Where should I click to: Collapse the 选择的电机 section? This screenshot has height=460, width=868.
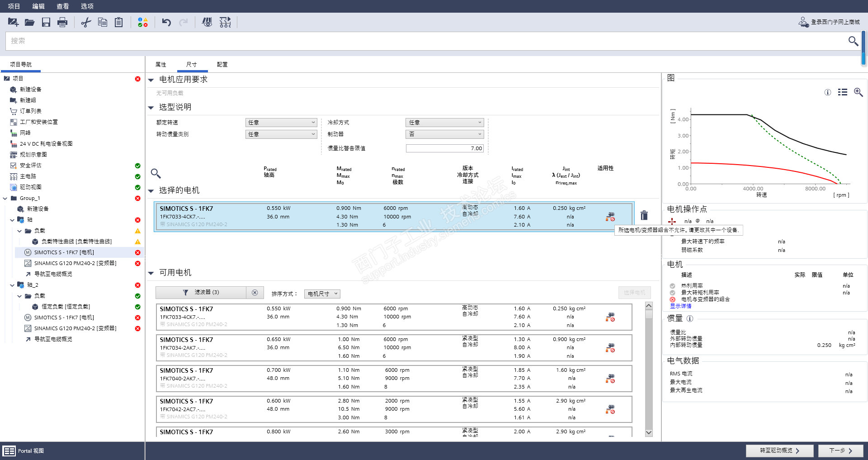point(151,191)
